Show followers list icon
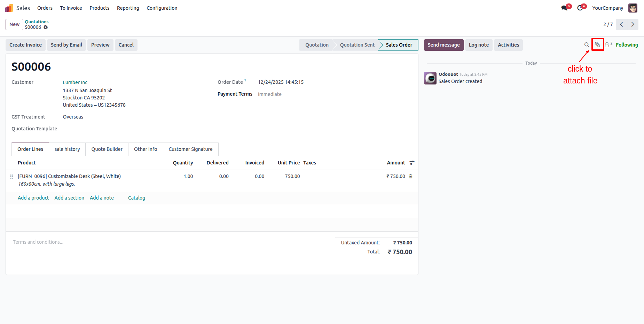 608,45
